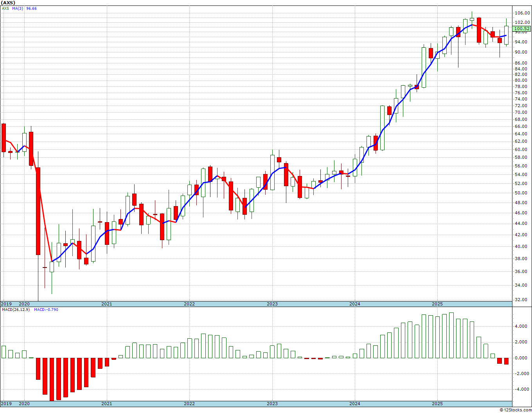This screenshot has width=532, height=413.
Task: Click the MACD(26,12,9) indicator label
Action: point(16,310)
